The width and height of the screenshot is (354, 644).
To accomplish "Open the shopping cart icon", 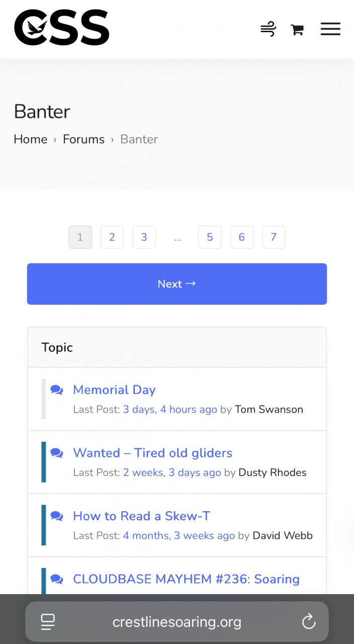I will (297, 30).
